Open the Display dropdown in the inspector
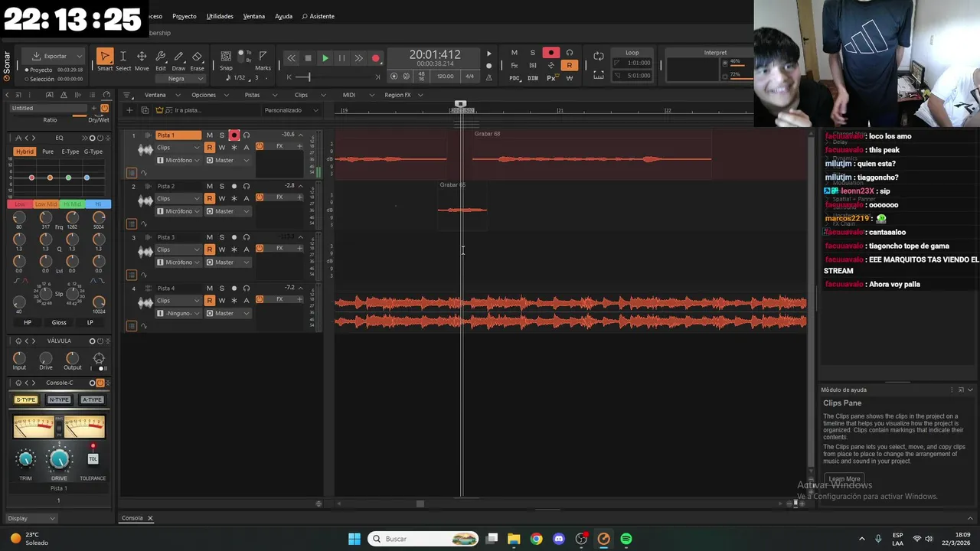The width and height of the screenshot is (980, 551). [x=31, y=518]
